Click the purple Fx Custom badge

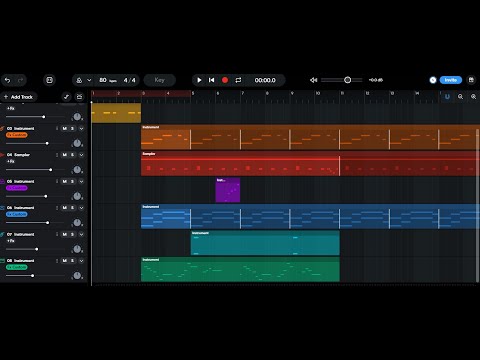pos(17,188)
